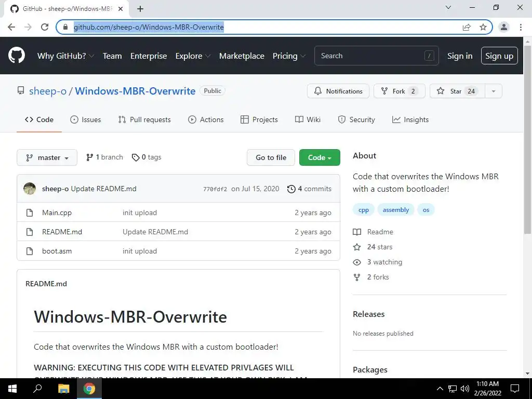The width and height of the screenshot is (532, 399).
Task: Open Windows search from the taskbar
Action: pos(37,389)
